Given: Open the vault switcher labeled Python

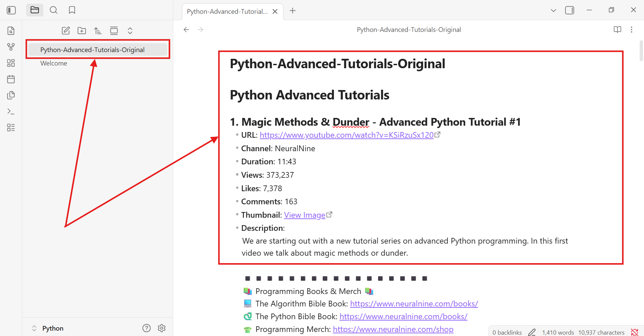Looking at the screenshot, I should point(52,328).
